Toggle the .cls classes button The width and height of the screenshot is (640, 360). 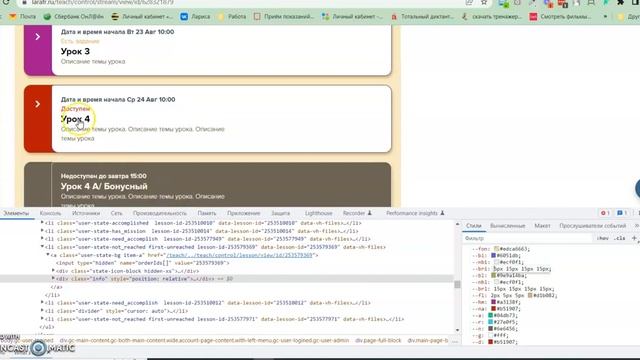pos(620,238)
